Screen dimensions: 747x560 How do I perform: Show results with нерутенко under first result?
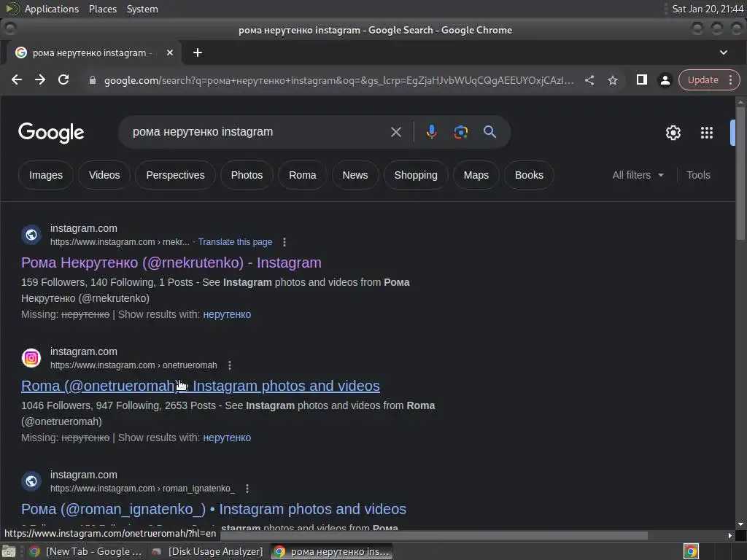click(x=227, y=314)
